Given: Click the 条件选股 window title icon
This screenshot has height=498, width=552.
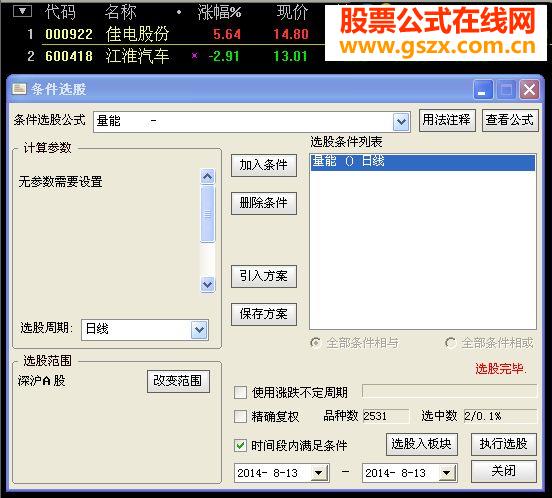Looking at the screenshot, I should coord(19,89).
